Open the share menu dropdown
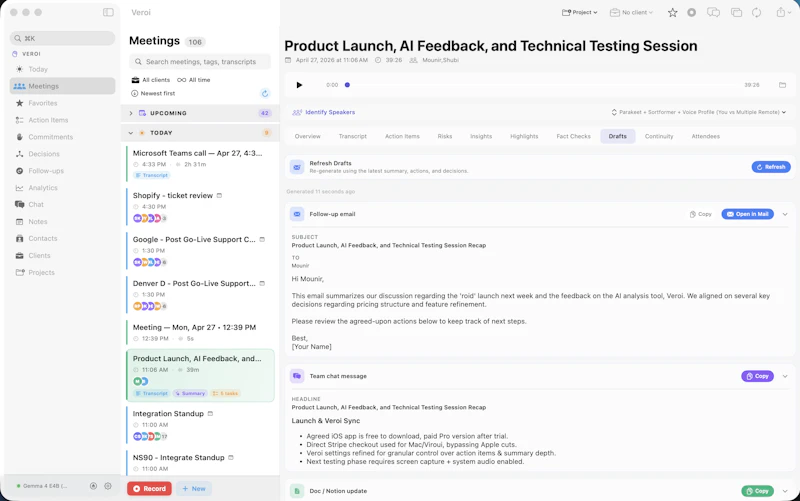The width and height of the screenshot is (800, 501). (784, 12)
